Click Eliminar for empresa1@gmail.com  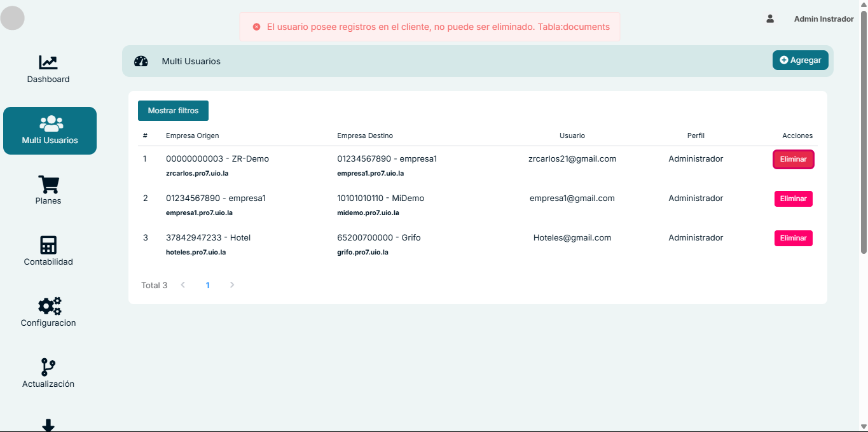[793, 199]
